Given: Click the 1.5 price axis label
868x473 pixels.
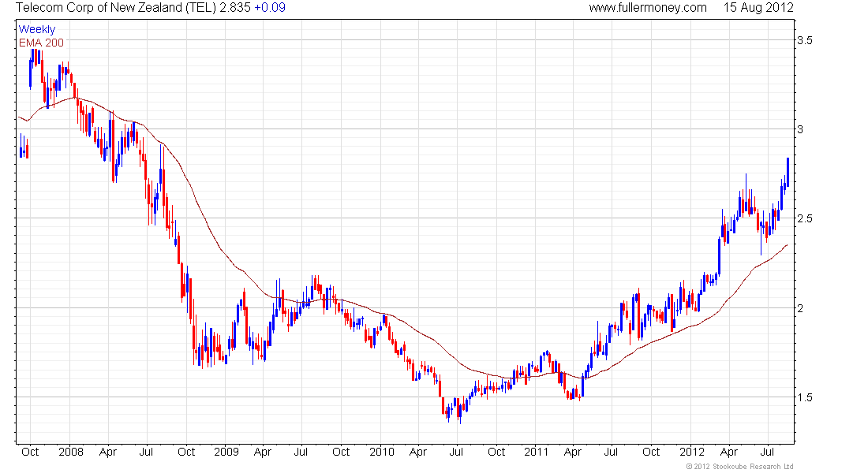Looking at the screenshot, I should pos(805,397).
